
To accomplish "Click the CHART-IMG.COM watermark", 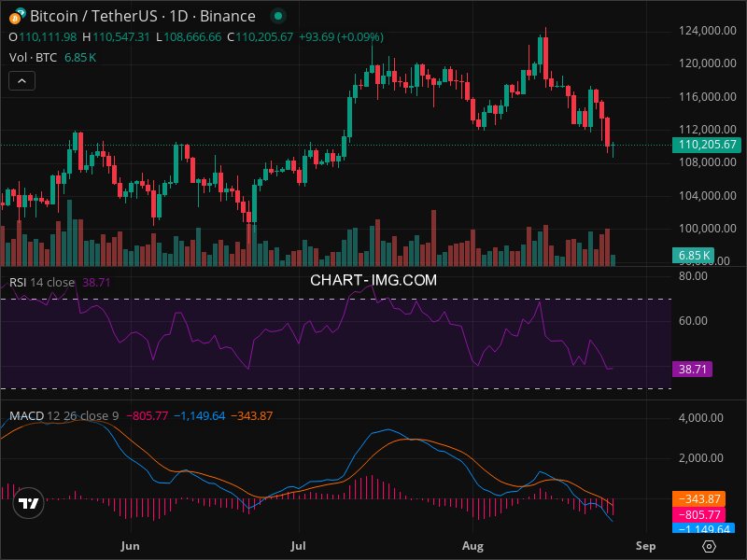I will tap(373, 279).
